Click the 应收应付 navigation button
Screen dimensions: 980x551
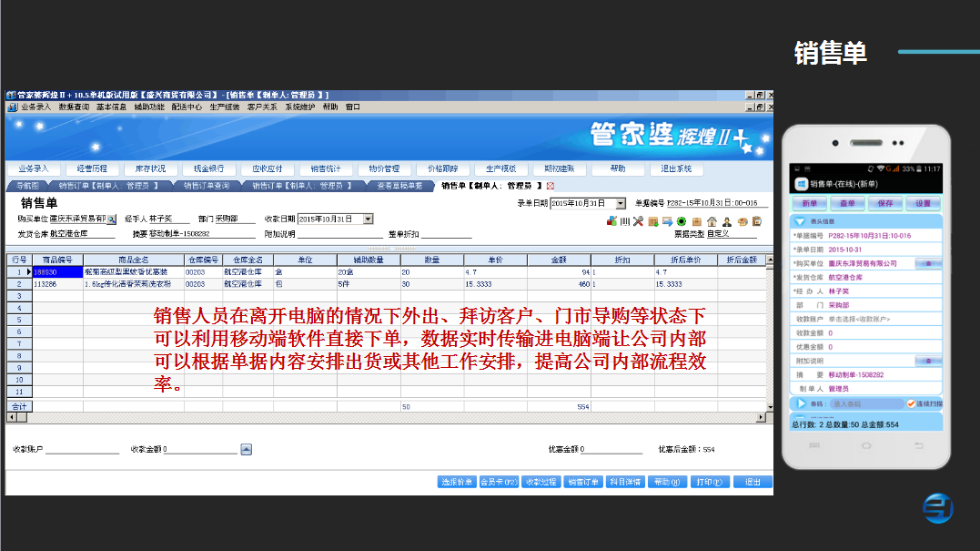[268, 168]
